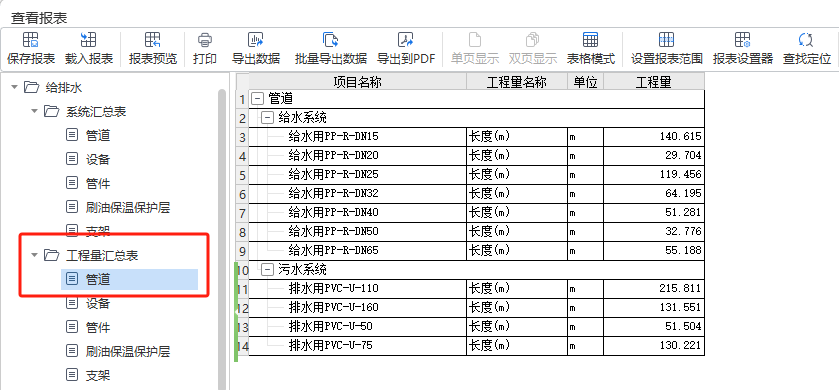Click the 排水用PVC-U-75 cell
839x390 pixels.
pos(357,346)
